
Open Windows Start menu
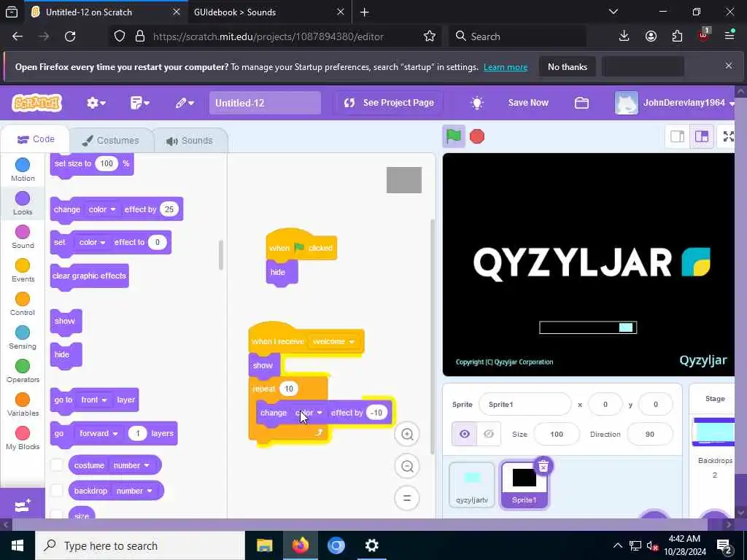tap(18, 545)
